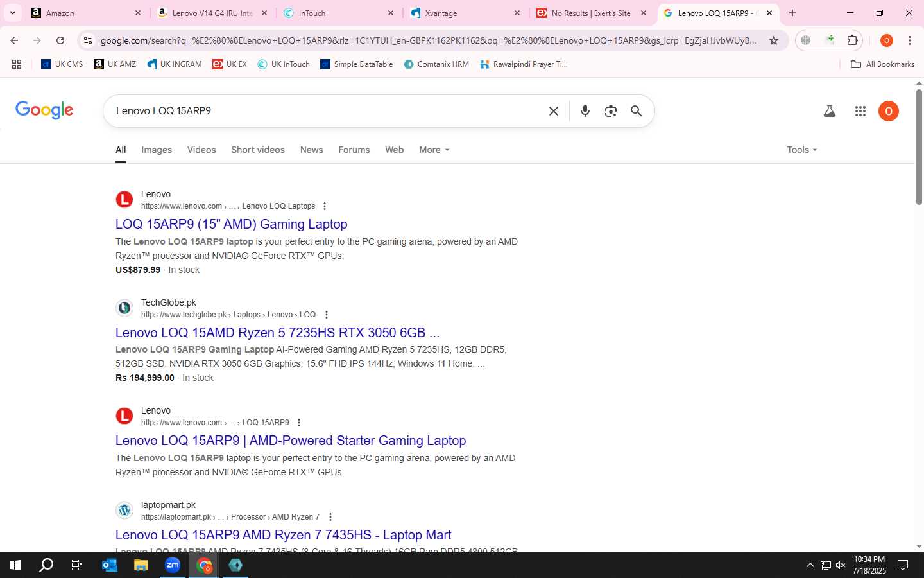This screenshot has width=924, height=578.
Task: Open the UK AMZ bookmark
Action: pyautogui.click(x=115, y=64)
